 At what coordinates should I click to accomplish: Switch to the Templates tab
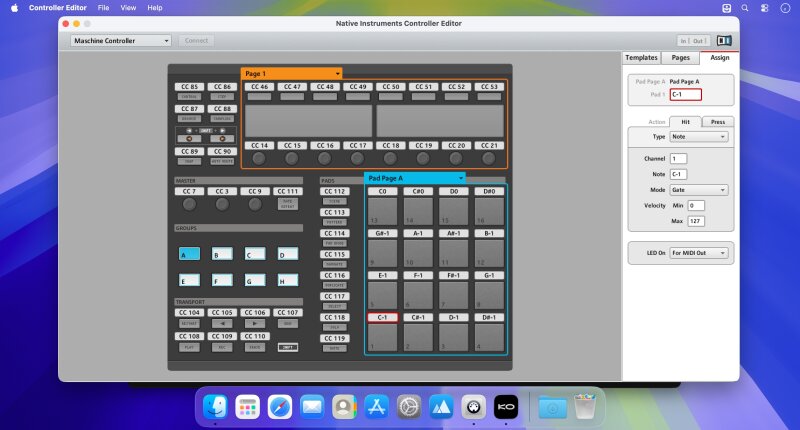pyautogui.click(x=641, y=58)
